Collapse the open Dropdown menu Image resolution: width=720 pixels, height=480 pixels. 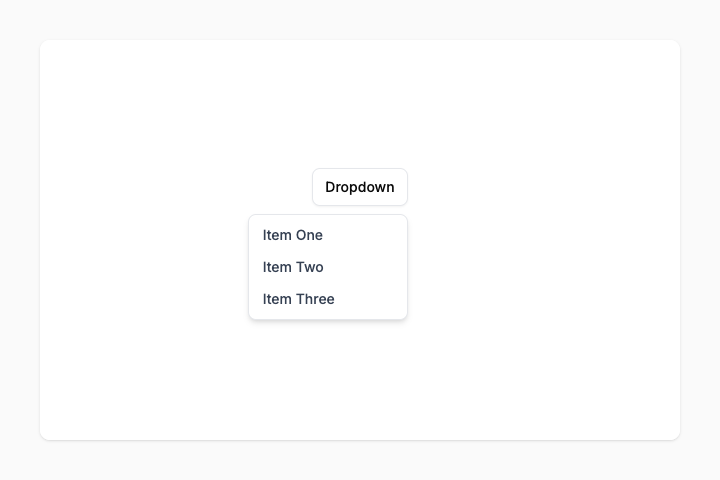[x=360, y=187]
